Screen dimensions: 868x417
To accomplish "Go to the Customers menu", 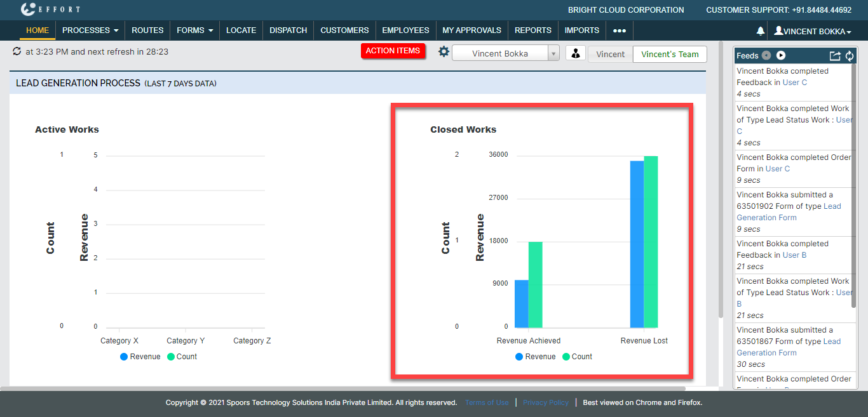I will point(344,30).
